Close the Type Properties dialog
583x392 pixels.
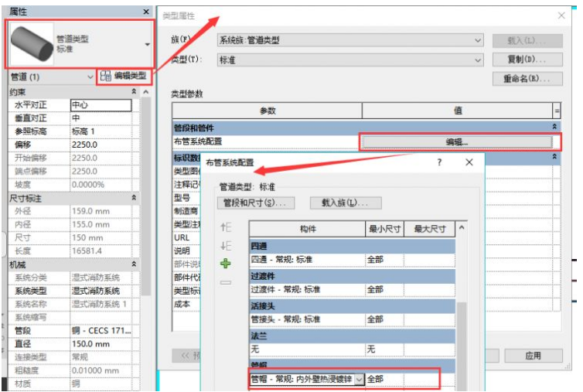(x=561, y=15)
